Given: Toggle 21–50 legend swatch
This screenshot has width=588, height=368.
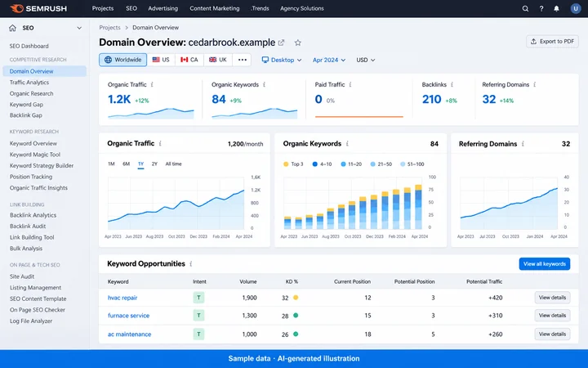Looking at the screenshot, I should (x=372, y=164).
